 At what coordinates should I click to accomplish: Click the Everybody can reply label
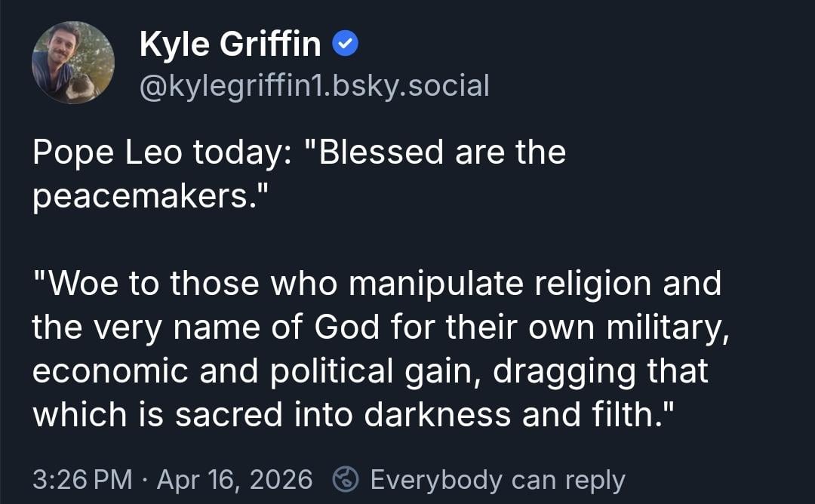click(497, 479)
